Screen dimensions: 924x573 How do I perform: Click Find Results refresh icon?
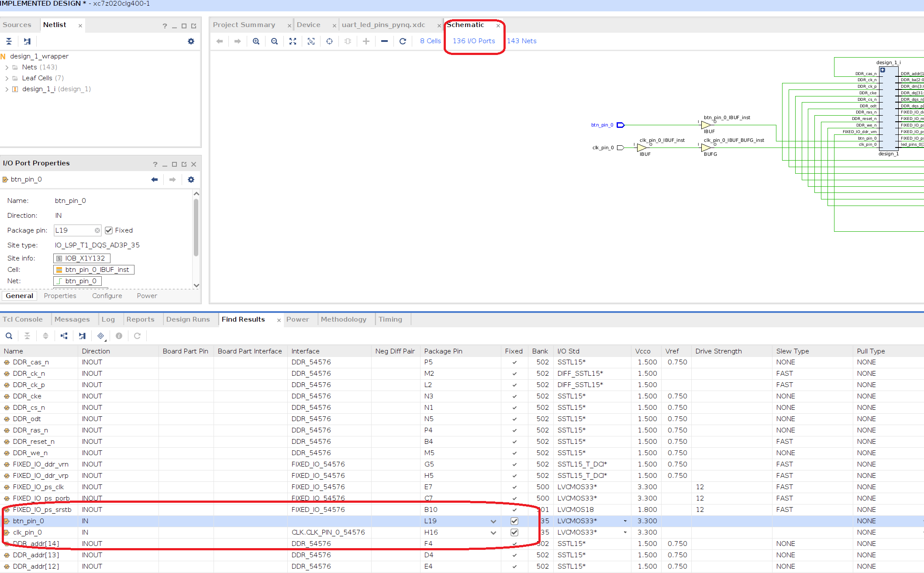(x=137, y=336)
